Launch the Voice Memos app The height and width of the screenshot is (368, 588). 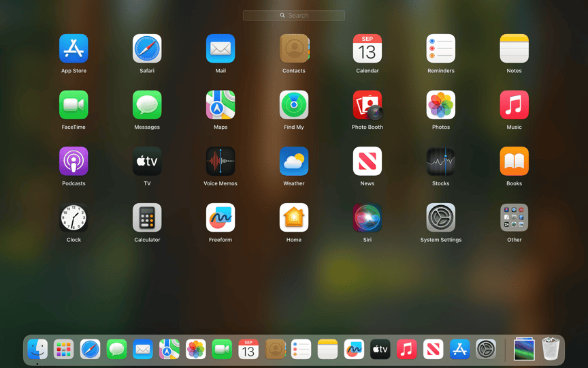click(x=220, y=161)
